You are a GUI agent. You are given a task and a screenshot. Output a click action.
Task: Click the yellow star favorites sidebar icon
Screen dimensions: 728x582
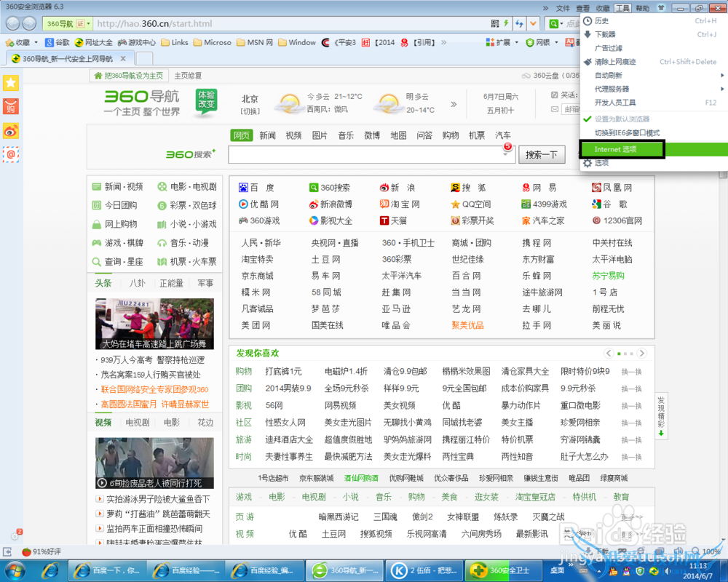[x=11, y=84]
